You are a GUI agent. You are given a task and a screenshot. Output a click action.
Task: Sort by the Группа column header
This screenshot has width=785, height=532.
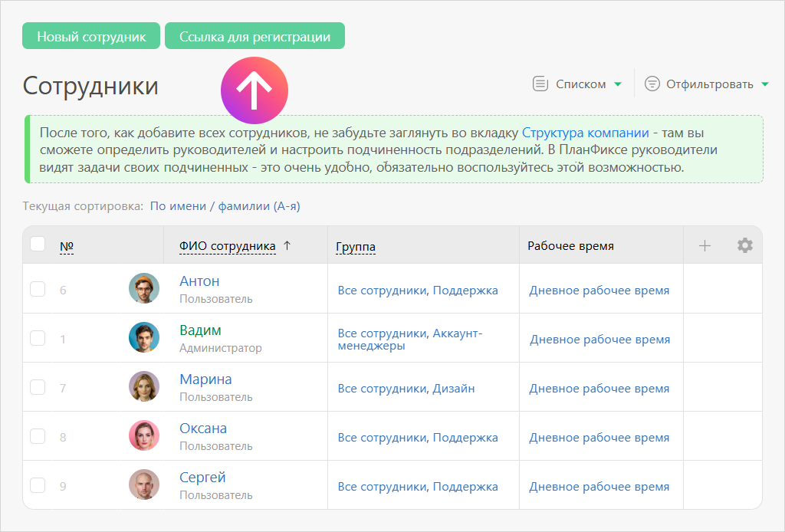[x=356, y=246]
